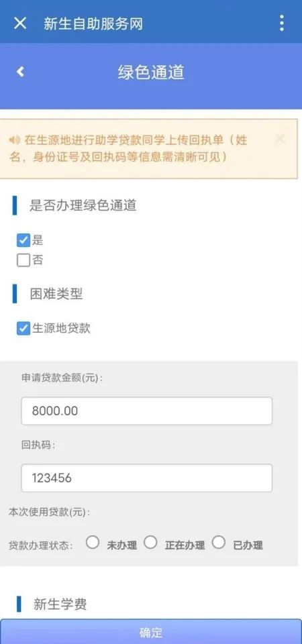Check the 否 checkbox
This screenshot has height=644, width=302.
point(23,260)
